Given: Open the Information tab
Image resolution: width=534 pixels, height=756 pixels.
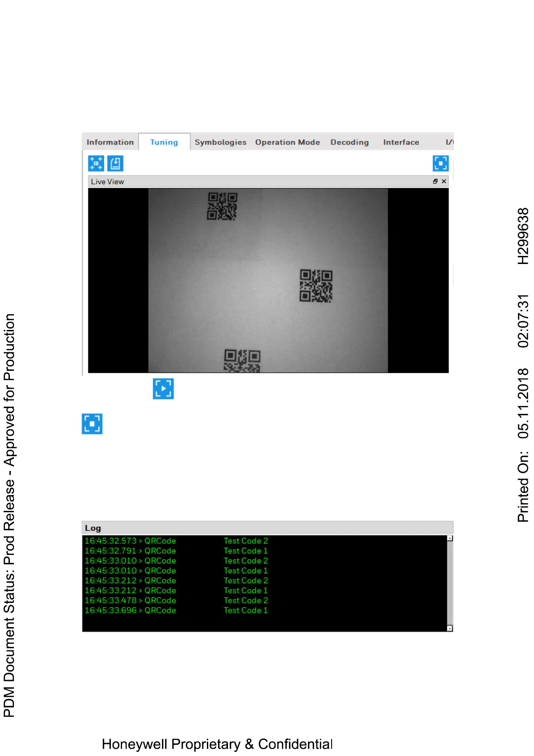Looking at the screenshot, I should (110, 142).
